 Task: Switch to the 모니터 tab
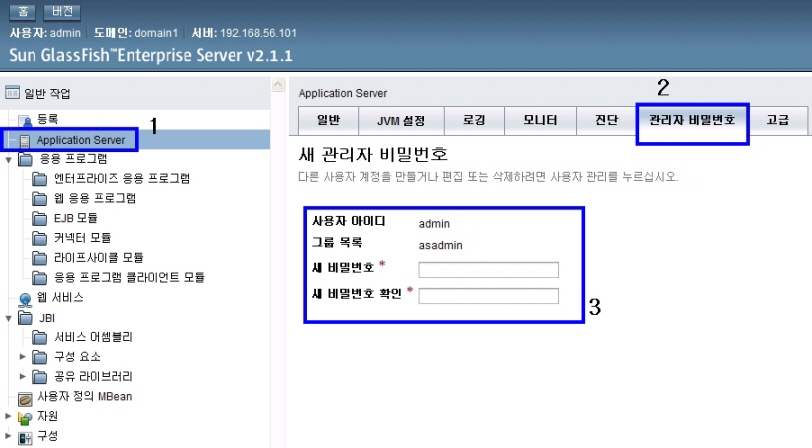pyautogui.click(x=540, y=120)
